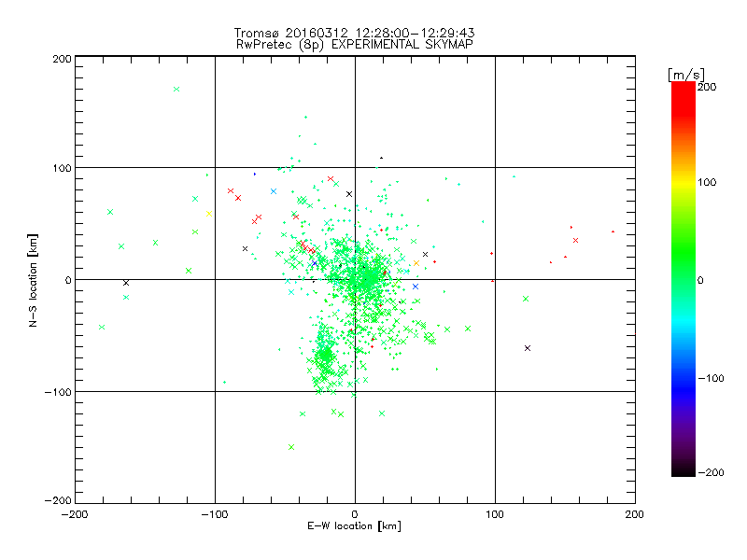Select the "N-S location [km]" axis label
Image resolution: width=747 pixels, height=560 pixels.
pyautogui.click(x=33, y=280)
